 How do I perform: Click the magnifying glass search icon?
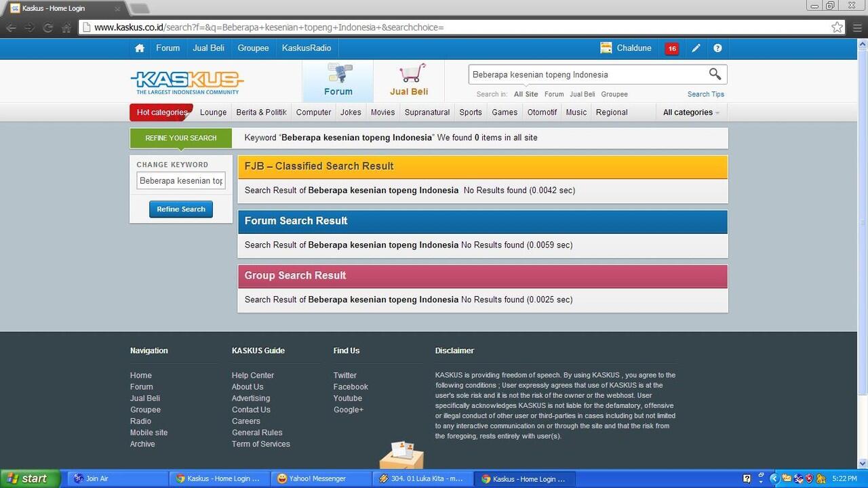click(x=715, y=74)
